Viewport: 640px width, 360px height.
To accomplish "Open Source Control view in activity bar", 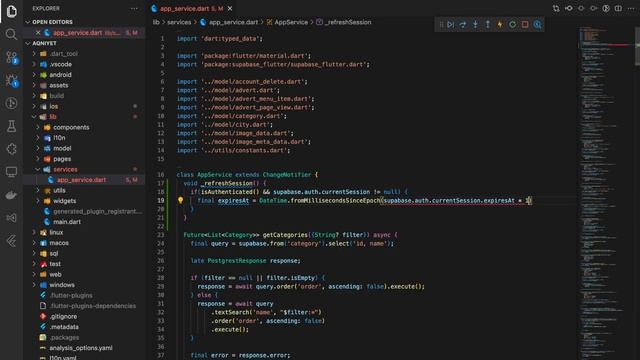I will (x=11, y=57).
